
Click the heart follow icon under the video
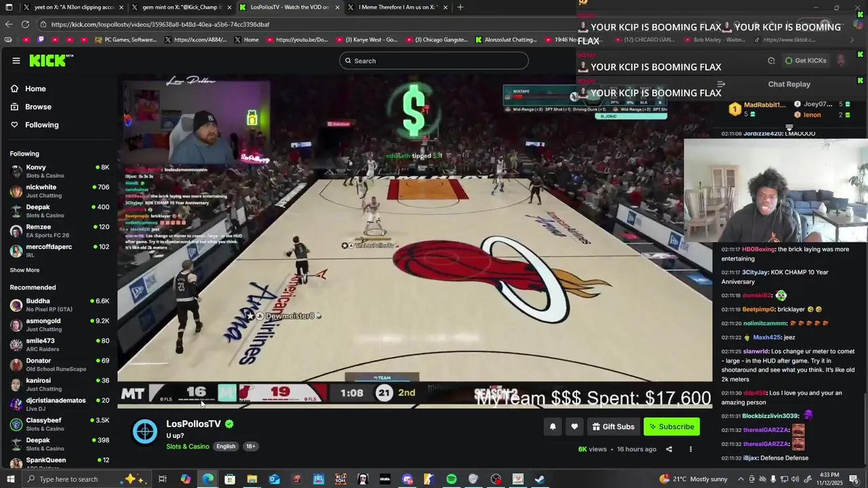tap(574, 426)
